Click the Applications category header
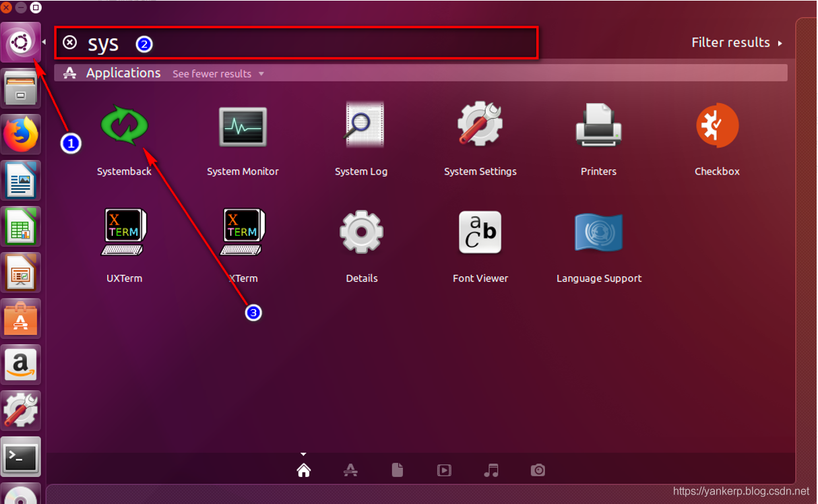The image size is (818, 504). click(123, 73)
